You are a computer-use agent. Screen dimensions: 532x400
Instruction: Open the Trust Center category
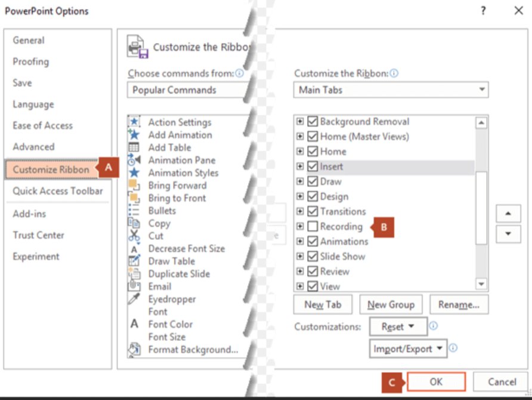pyautogui.click(x=38, y=235)
